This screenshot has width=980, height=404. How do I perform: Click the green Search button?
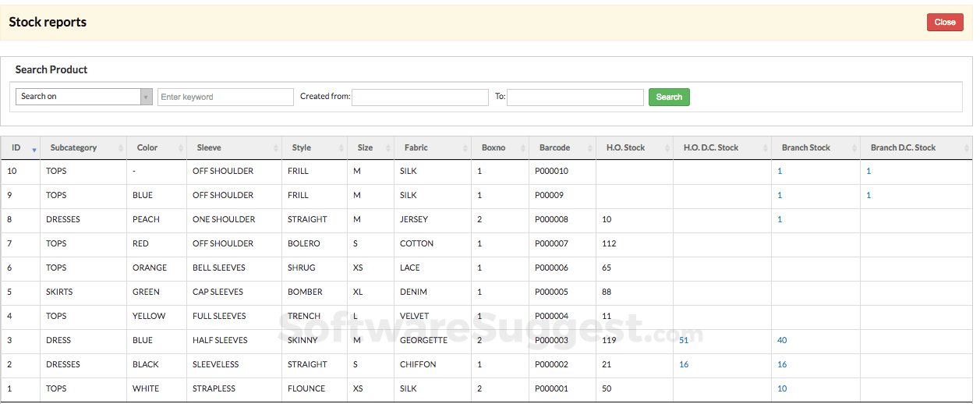[669, 97]
